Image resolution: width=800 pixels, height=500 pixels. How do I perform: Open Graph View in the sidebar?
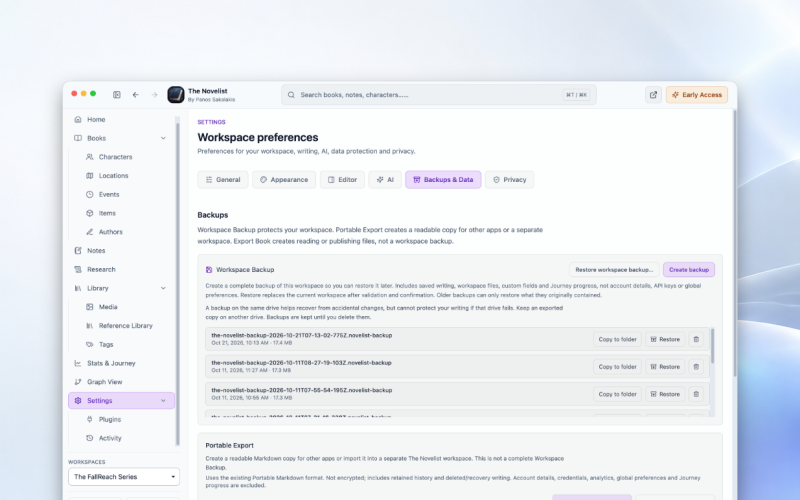pyautogui.click(x=121, y=382)
